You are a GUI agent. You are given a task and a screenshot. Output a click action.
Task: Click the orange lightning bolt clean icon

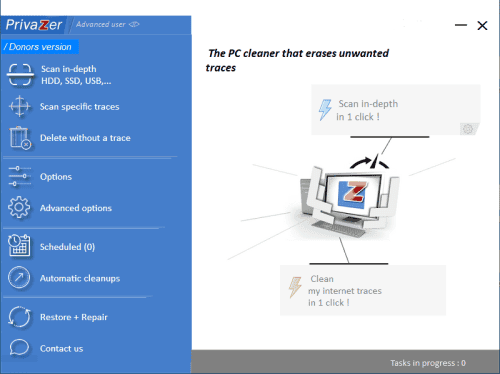coord(295,287)
